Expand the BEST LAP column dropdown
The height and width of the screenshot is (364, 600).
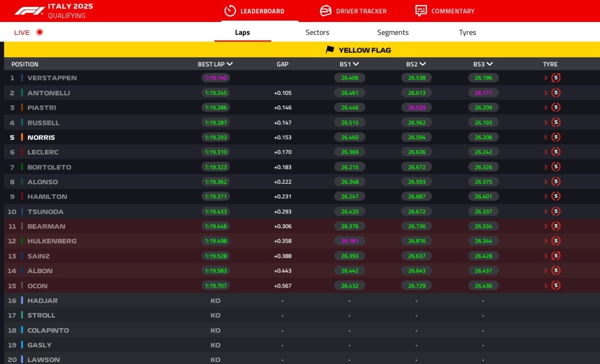pos(229,64)
